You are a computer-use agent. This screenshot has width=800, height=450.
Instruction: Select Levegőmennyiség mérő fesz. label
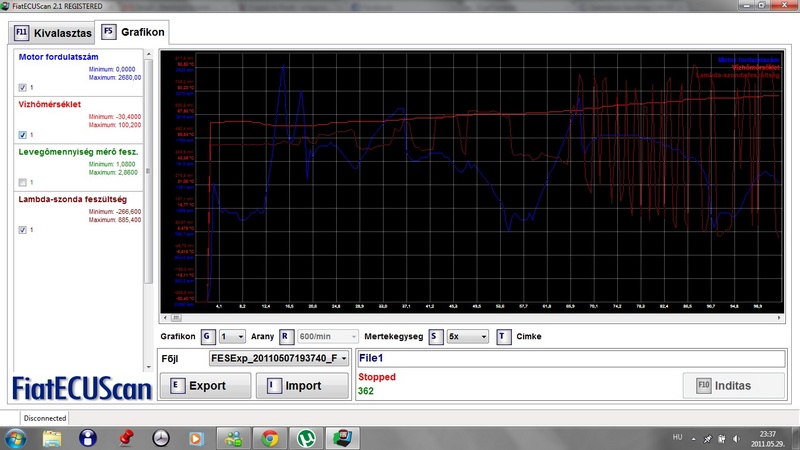click(x=78, y=152)
